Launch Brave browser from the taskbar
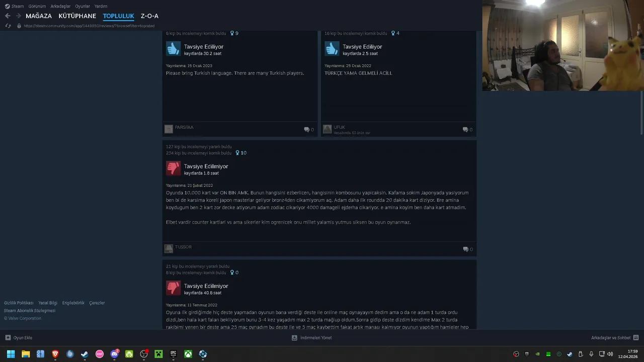This screenshot has width=644, height=362. pos(55,354)
